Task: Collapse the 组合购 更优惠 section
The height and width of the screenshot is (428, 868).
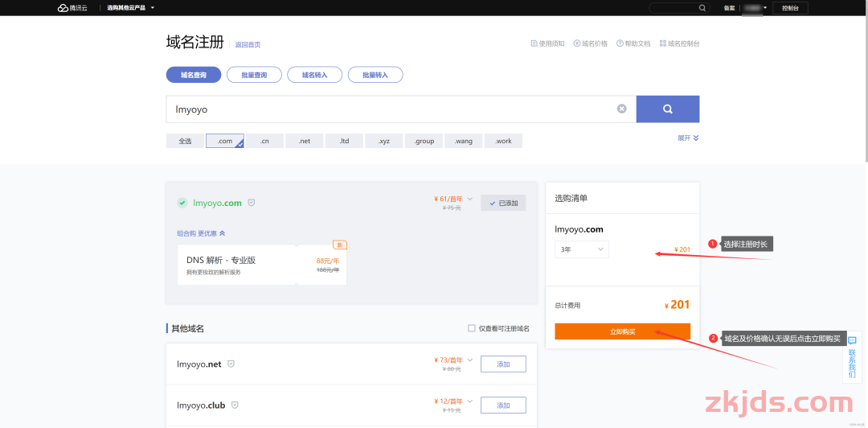Action: (x=201, y=233)
